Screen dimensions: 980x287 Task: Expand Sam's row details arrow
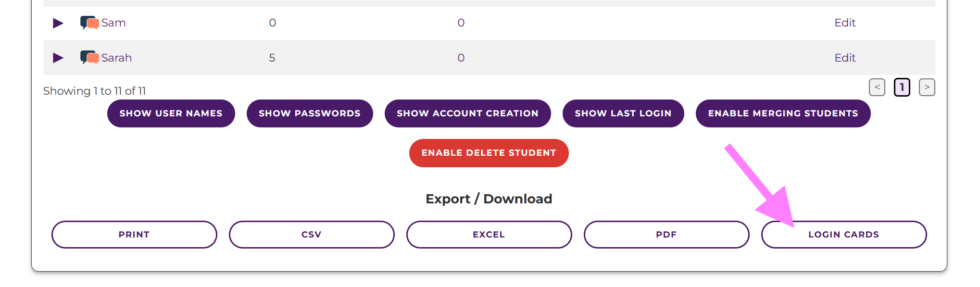[58, 23]
